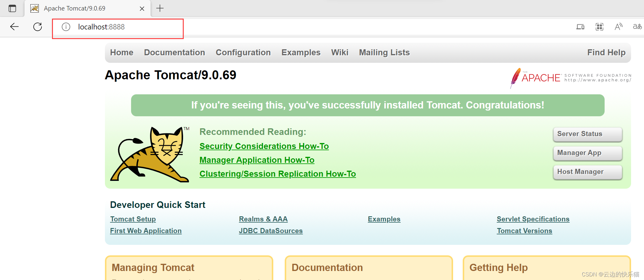Go back to the previous page
This screenshot has width=644, height=280.
pos(14,27)
